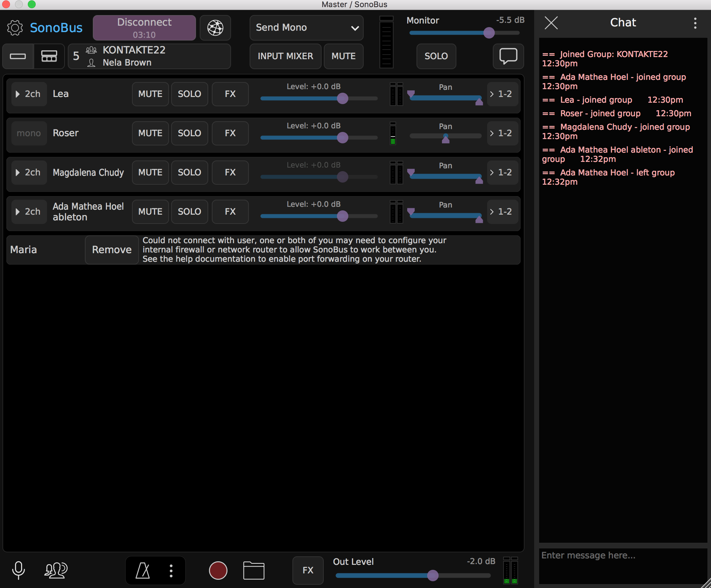Click the Disconnect button
Viewport: 711px width, 588px height.
click(x=144, y=28)
